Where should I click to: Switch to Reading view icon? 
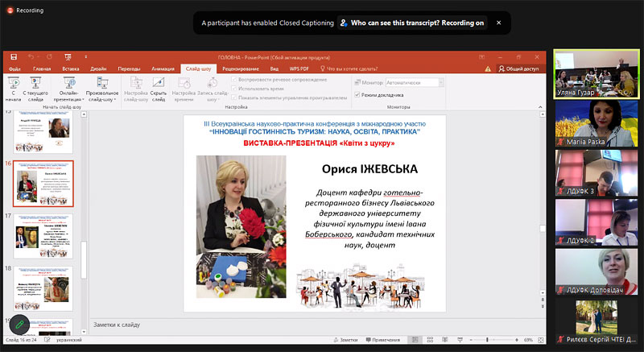pyautogui.click(x=445, y=340)
